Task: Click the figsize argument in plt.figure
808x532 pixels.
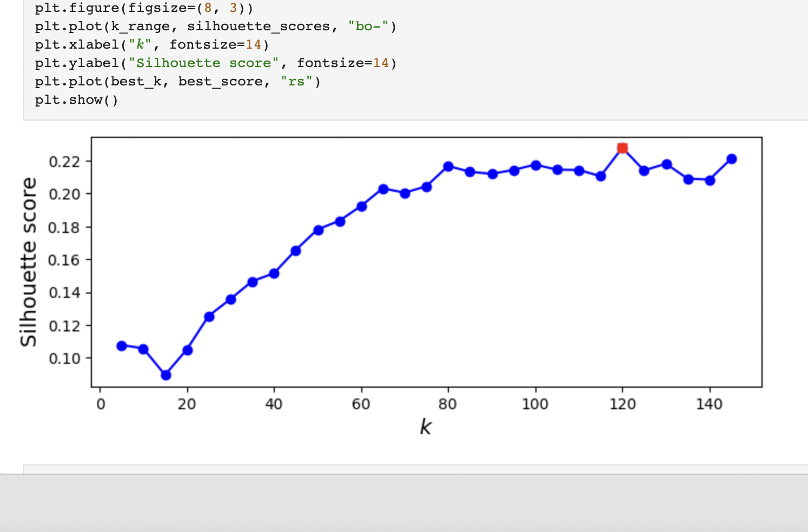Action: coord(187,8)
